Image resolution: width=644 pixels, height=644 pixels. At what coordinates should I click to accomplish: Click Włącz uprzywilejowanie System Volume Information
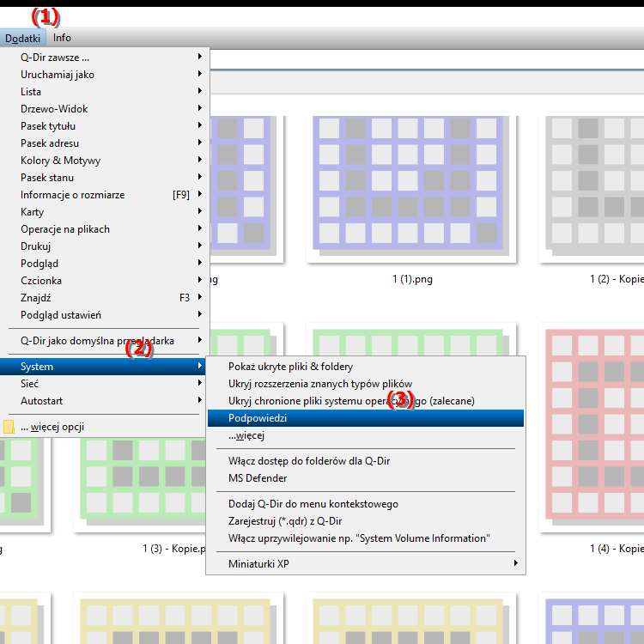366,538
